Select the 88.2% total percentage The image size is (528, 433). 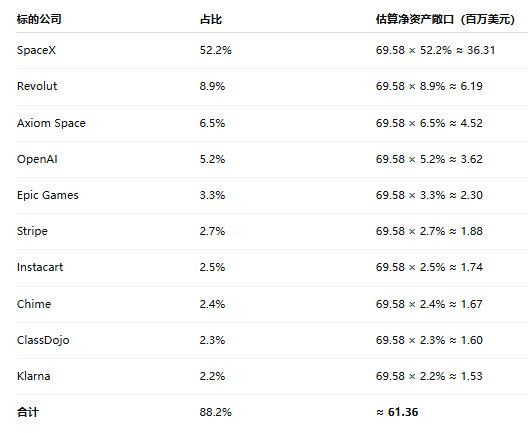[216, 412]
